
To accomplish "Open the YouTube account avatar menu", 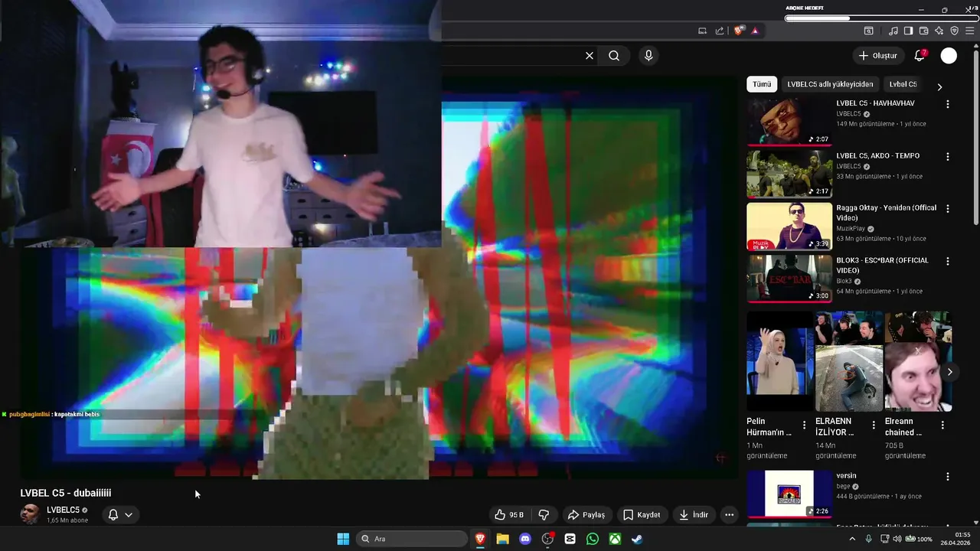I will pos(949,56).
